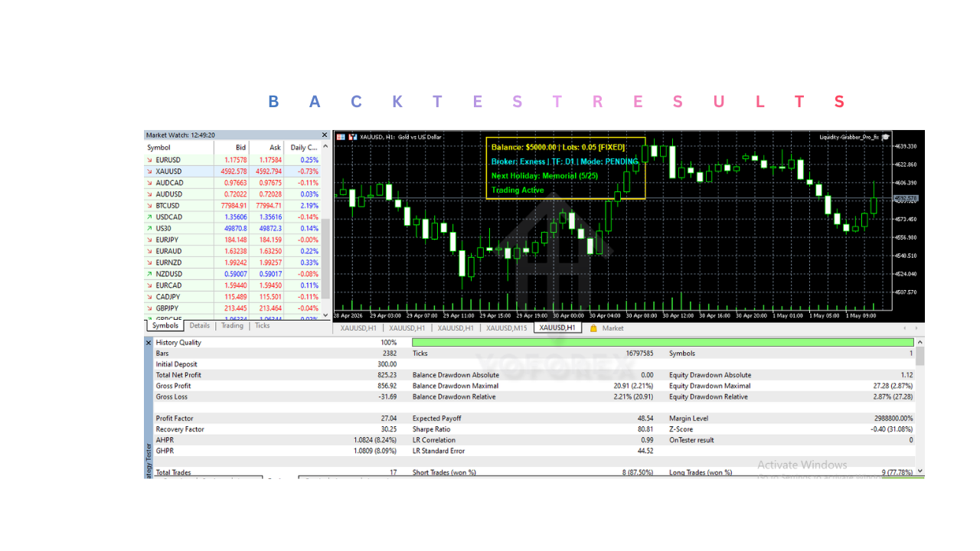Select the GBPJPY symbol row

point(233,308)
